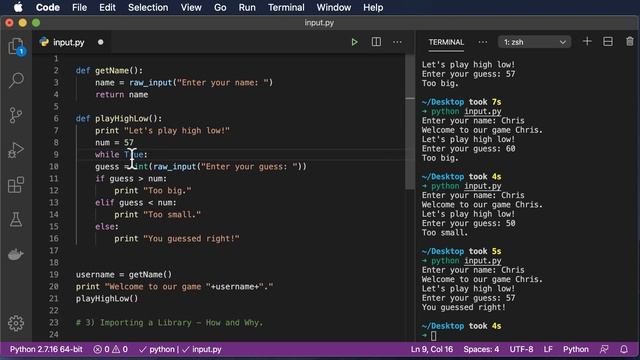Open the Apple menu

[18, 7]
